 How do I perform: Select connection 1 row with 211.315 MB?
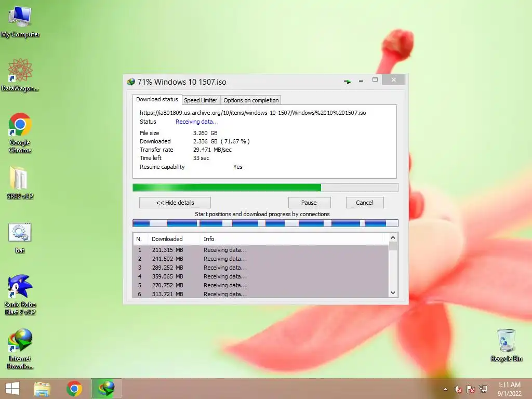pyautogui.click(x=261, y=250)
